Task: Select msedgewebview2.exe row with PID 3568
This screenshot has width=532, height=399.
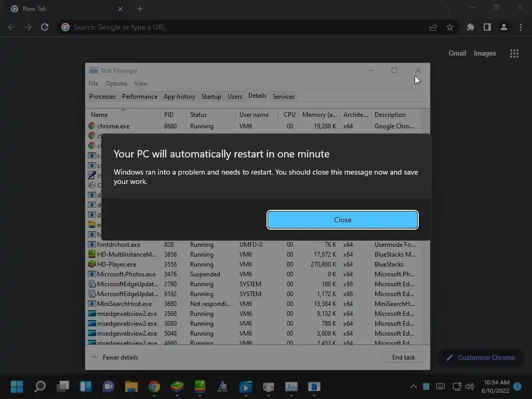Action: coord(254,313)
